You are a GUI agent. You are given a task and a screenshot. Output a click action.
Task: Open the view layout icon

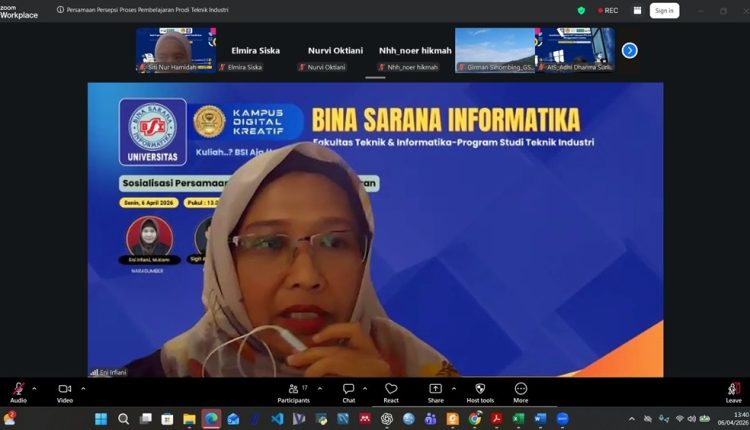(x=637, y=11)
